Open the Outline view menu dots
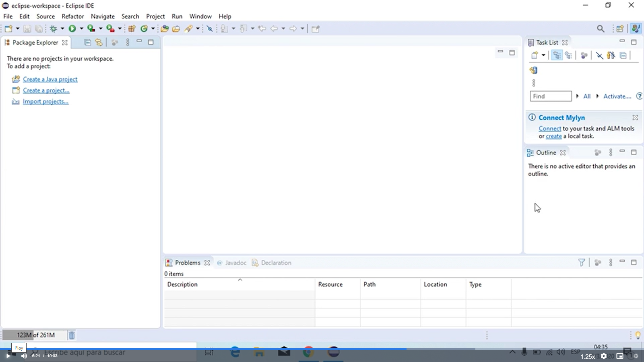The height and width of the screenshot is (362, 644). click(x=611, y=152)
